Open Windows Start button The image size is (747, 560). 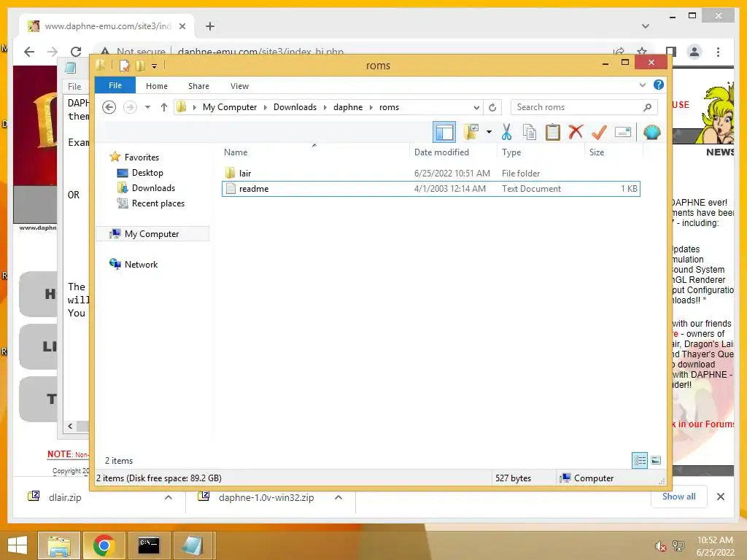pyautogui.click(x=18, y=545)
